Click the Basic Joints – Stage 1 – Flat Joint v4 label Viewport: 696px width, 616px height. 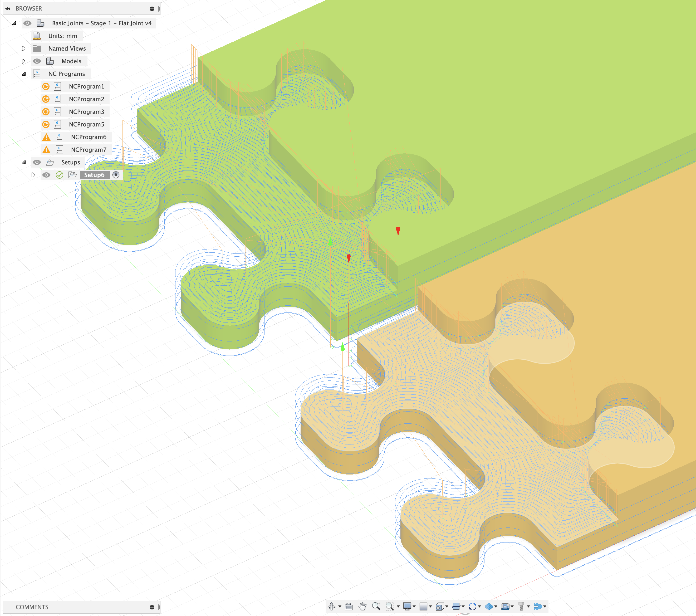point(102,23)
